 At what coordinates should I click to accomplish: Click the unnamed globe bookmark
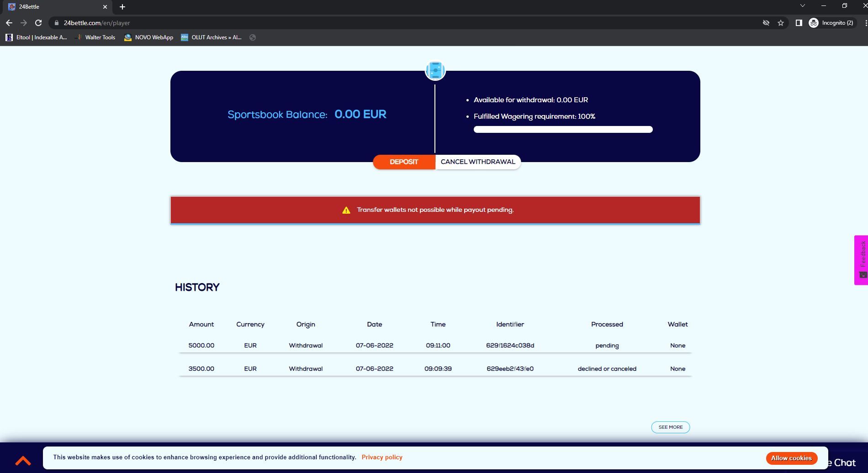(253, 37)
